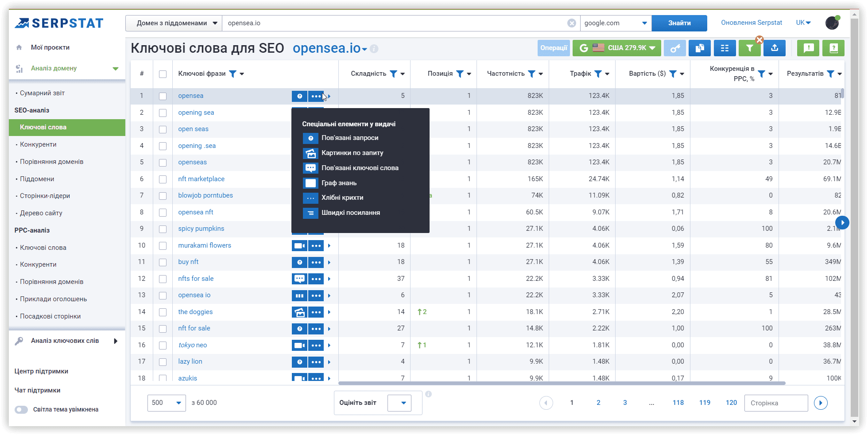Image resolution: width=868 pixels, height=435 pixels.
Task: Open Сумарний звіт in sidebar
Action: coord(42,93)
